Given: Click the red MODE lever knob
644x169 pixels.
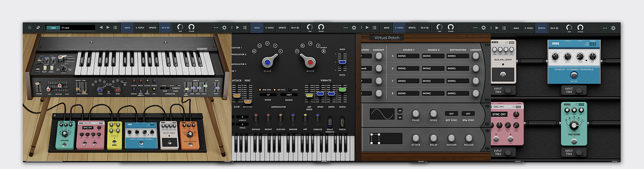Looking at the screenshot, I should tap(310, 63).
